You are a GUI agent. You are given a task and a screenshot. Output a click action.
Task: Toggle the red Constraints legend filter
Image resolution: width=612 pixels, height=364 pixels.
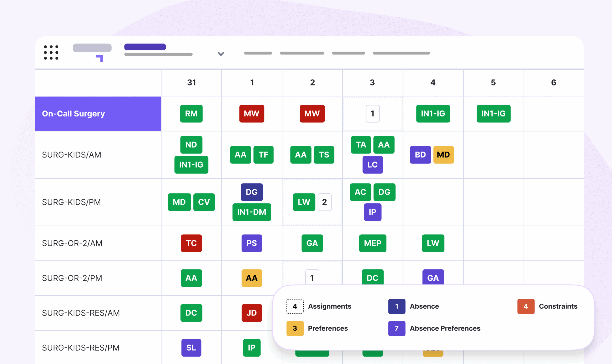(x=525, y=306)
